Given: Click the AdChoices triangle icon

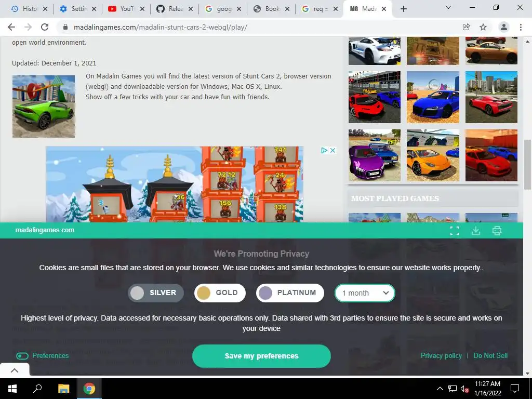Looking at the screenshot, I should tap(324, 150).
